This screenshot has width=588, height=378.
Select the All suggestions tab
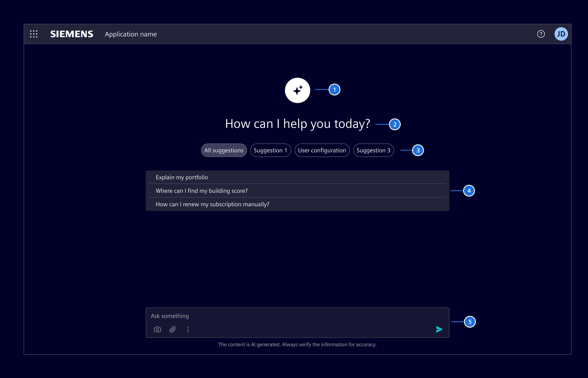click(x=224, y=150)
